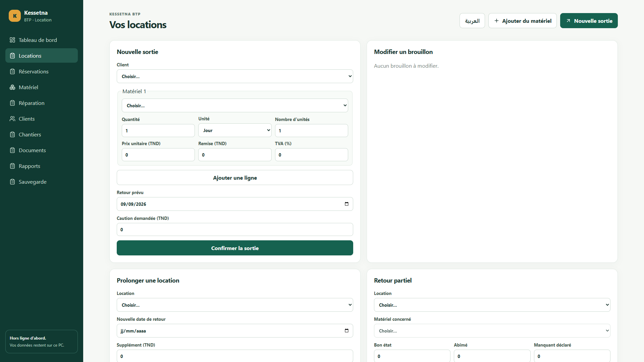Click the Documents sidebar icon
The image size is (644, 362).
[x=12, y=150]
